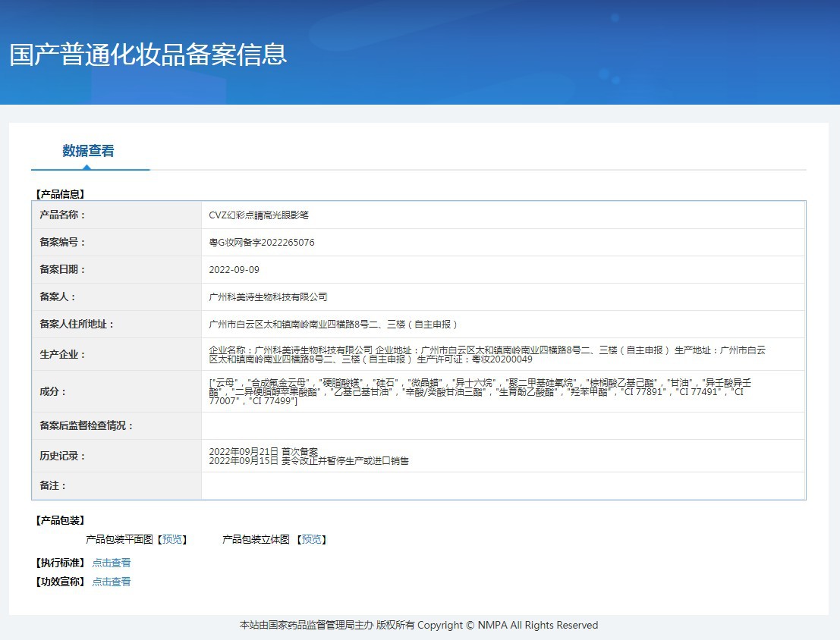The height and width of the screenshot is (640, 840).
Task: Select the registration number 粤G妆网备字2022265076
Action: [262, 243]
